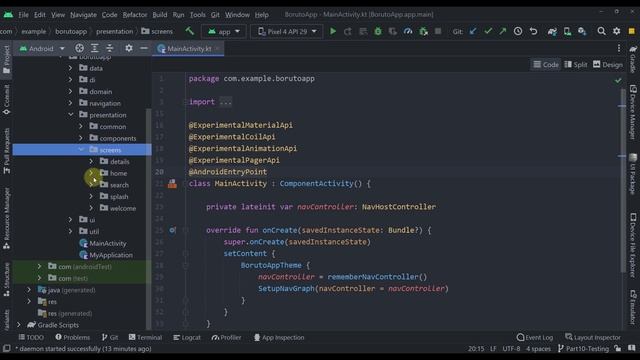The width and height of the screenshot is (640, 360).
Task: Open the Tools menu
Action: (x=198, y=15)
